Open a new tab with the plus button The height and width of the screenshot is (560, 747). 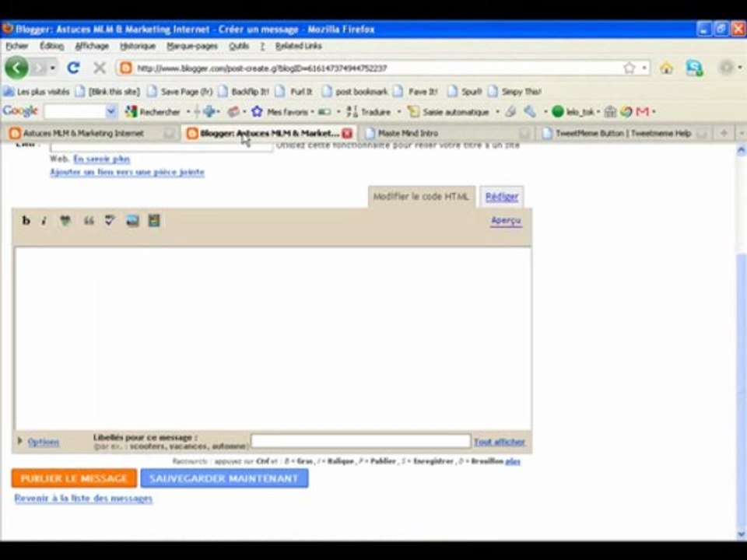724,133
